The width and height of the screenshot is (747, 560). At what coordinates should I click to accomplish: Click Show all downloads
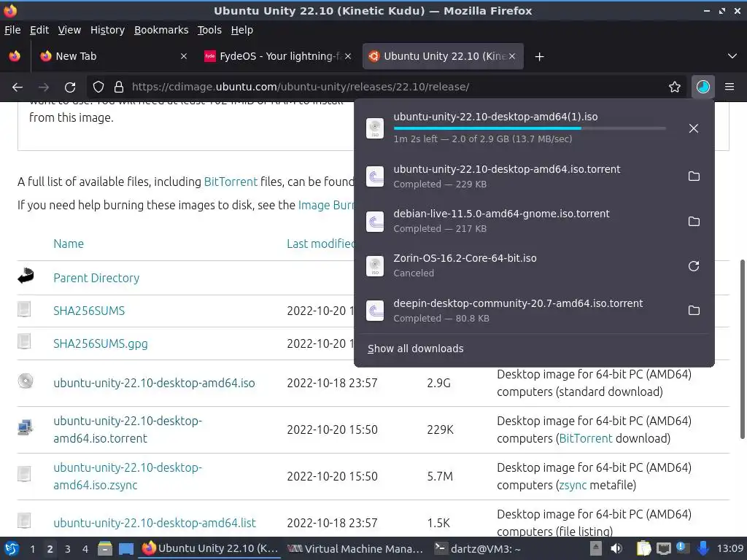click(x=415, y=349)
